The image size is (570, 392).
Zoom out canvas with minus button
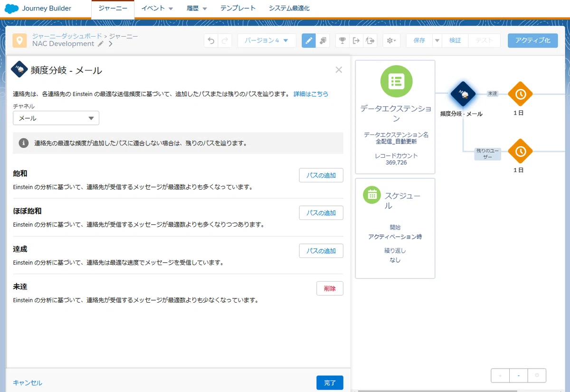tap(519, 375)
